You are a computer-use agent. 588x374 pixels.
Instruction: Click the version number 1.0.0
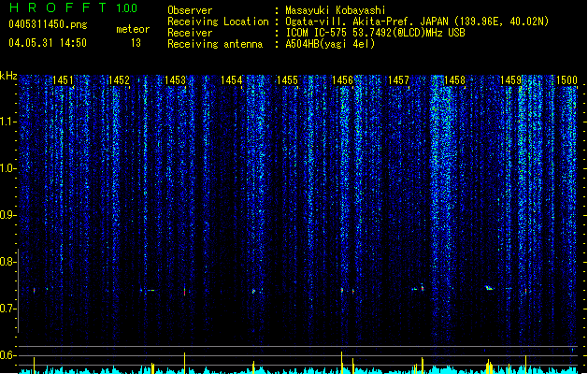[x=127, y=8]
